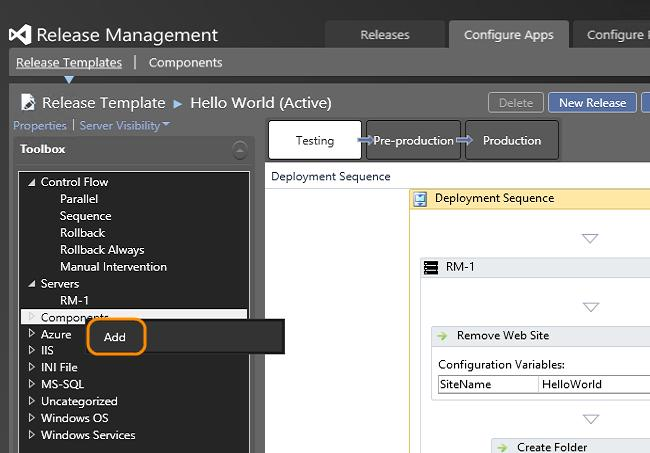Click the Deployment Sequence header icon

tap(421, 199)
